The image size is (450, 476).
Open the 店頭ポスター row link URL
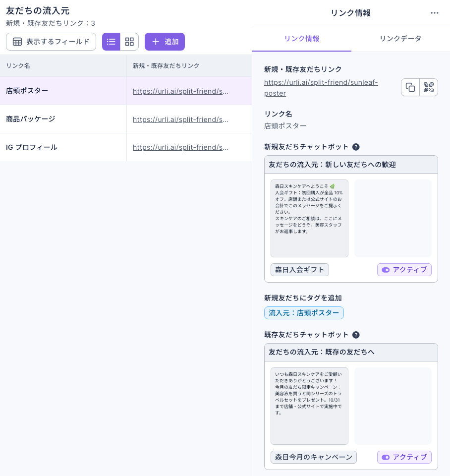180,91
